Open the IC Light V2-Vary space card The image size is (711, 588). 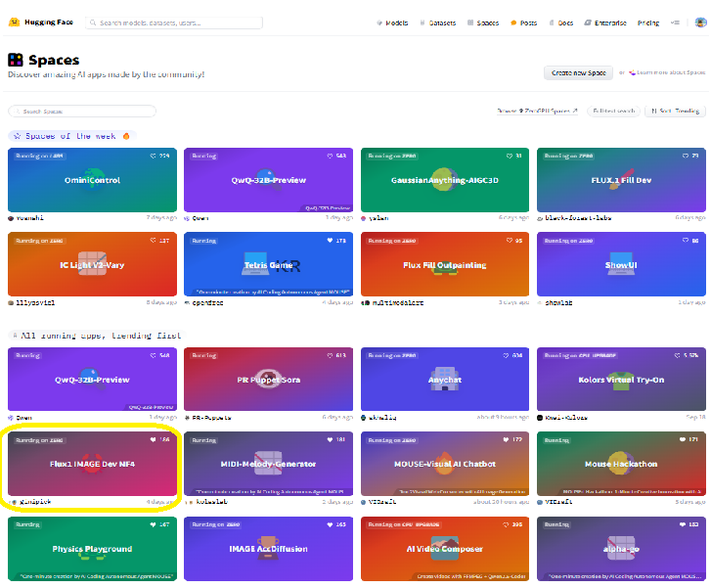pos(92,264)
